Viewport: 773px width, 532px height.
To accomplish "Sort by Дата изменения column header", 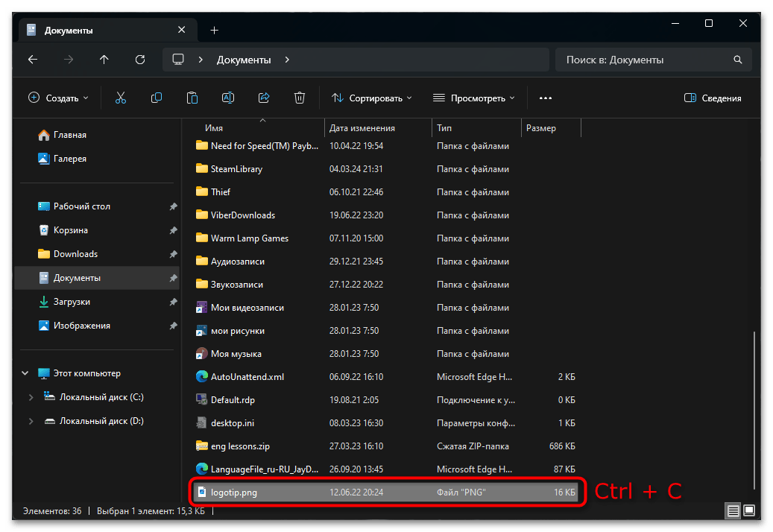I will tap(362, 128).
